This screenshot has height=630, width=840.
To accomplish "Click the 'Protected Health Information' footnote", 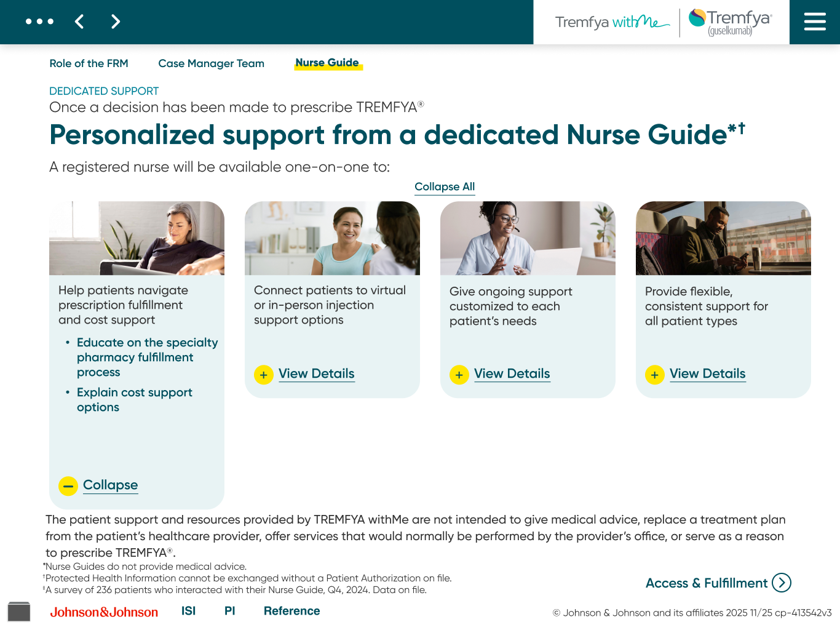I will (247, 578).
